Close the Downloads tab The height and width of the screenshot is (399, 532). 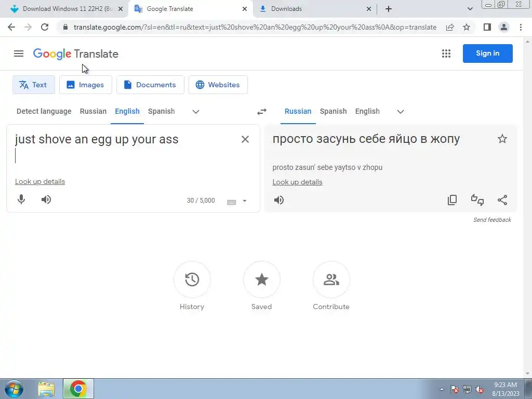369,9
